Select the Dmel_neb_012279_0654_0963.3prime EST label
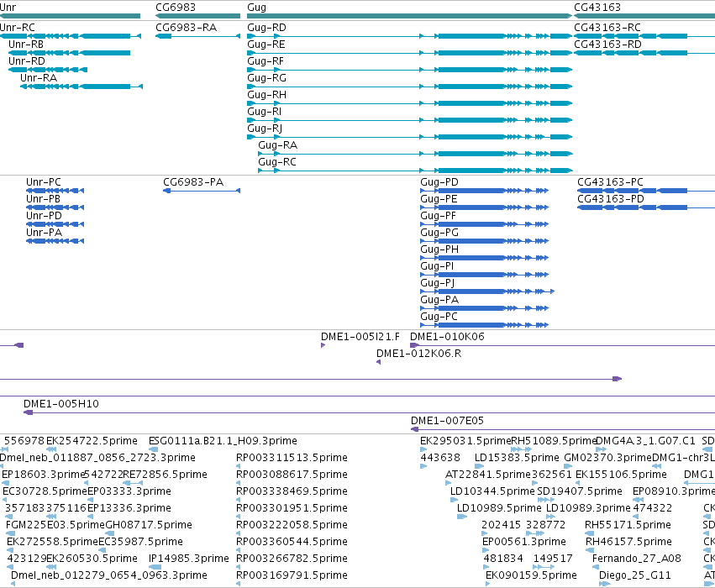Viewport: 715px width, 588px height. click(109, 575)
